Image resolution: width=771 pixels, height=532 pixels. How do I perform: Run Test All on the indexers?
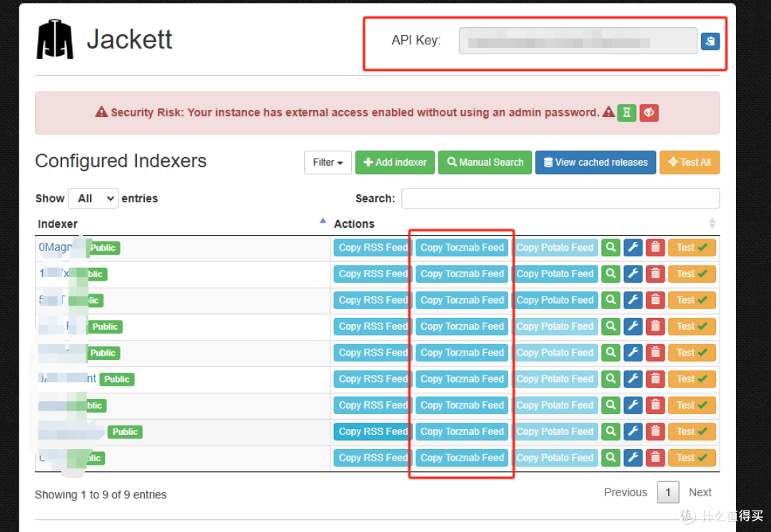point(690,162)
